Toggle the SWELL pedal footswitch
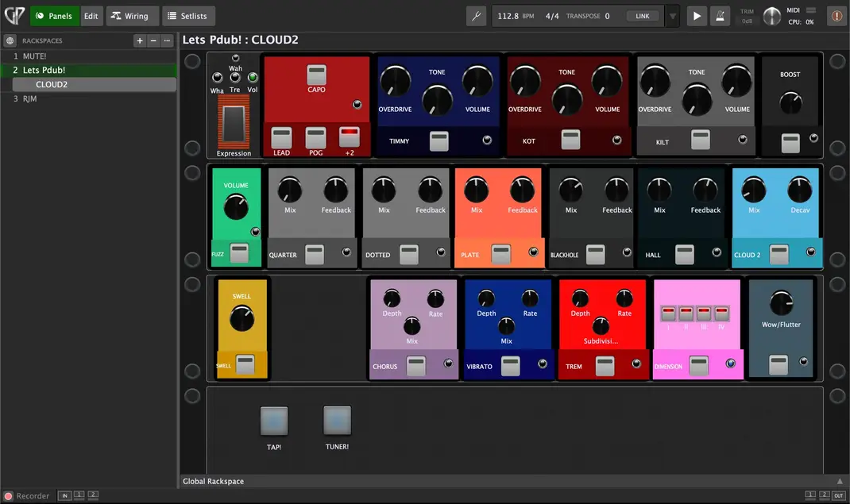Viewport: 850px width, 504px height. 245,364
